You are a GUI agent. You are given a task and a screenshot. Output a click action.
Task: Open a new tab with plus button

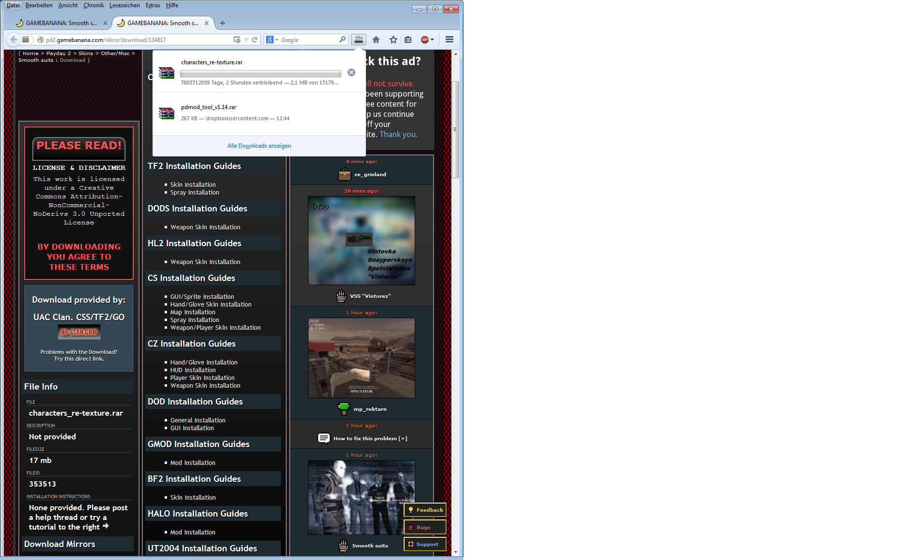click(223, 23)
